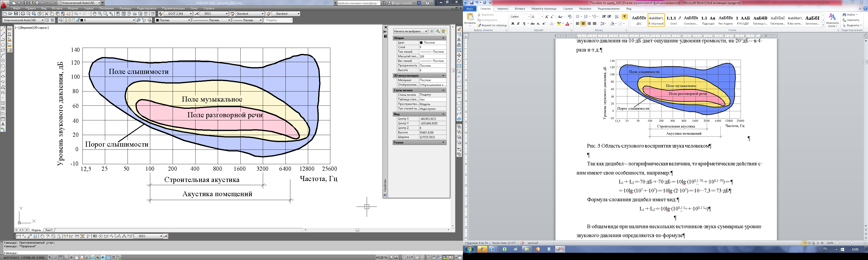The image size is (868, 260).
Task: Click center alignment in Word ribbon
Action: point(583,24)
